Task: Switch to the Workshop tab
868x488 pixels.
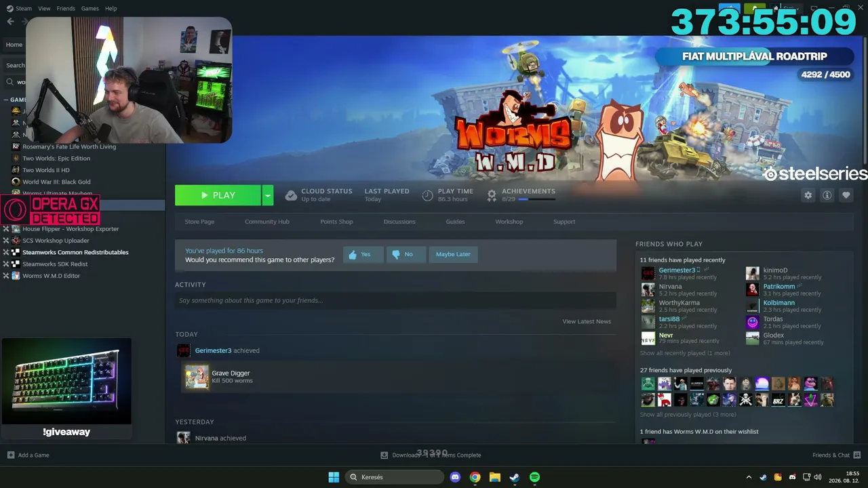Action: tap(509, 222)
